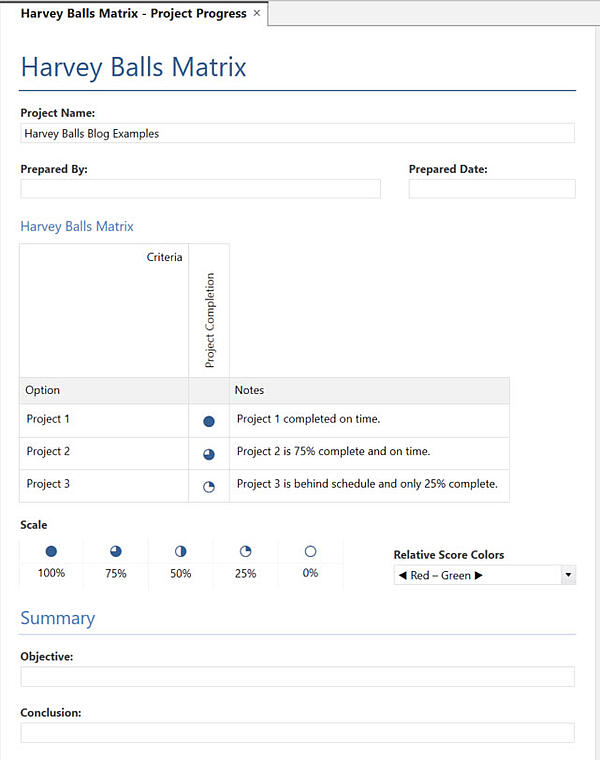Select the Project 2 option cell
600x760 pixels.
(104, 452)
